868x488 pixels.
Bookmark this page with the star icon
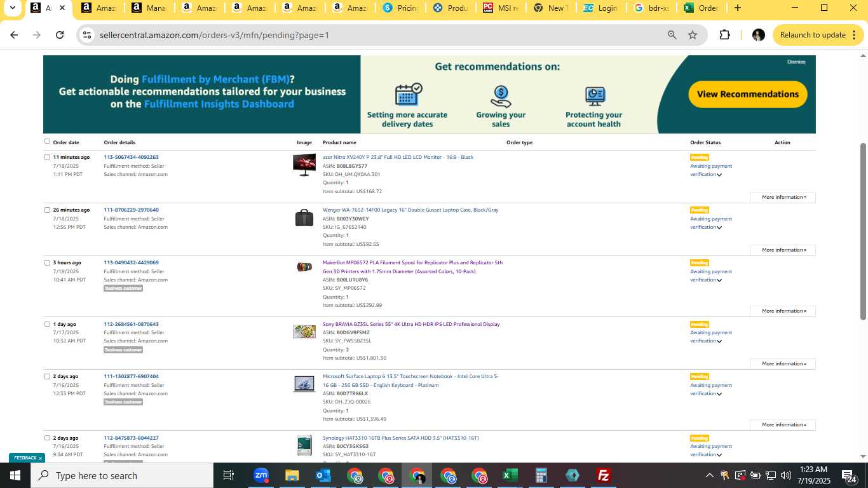click(693, 35)
